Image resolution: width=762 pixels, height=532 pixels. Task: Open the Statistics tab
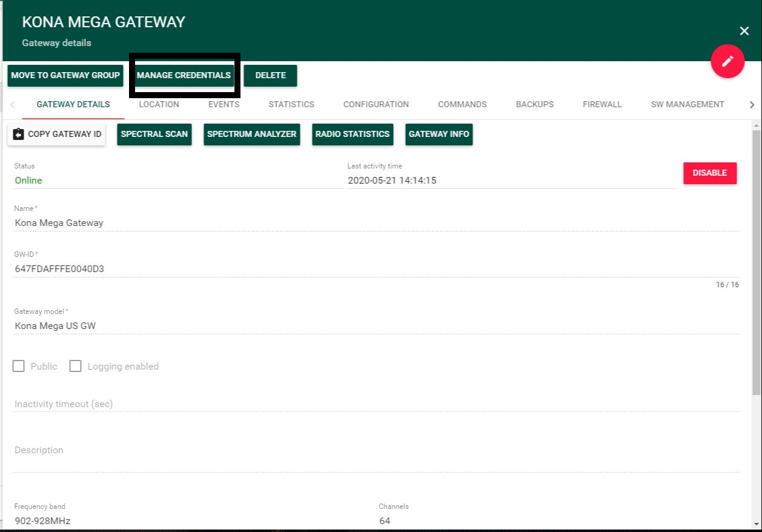(x=291, y=104)
